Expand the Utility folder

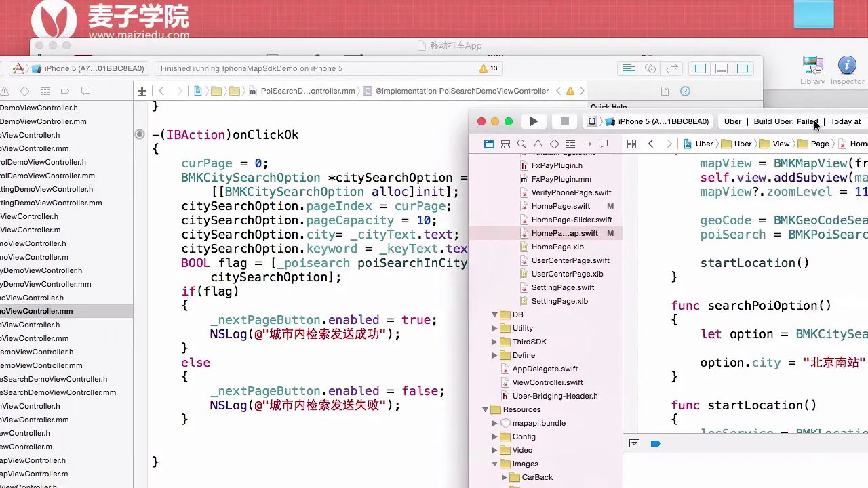pos(494,328)
